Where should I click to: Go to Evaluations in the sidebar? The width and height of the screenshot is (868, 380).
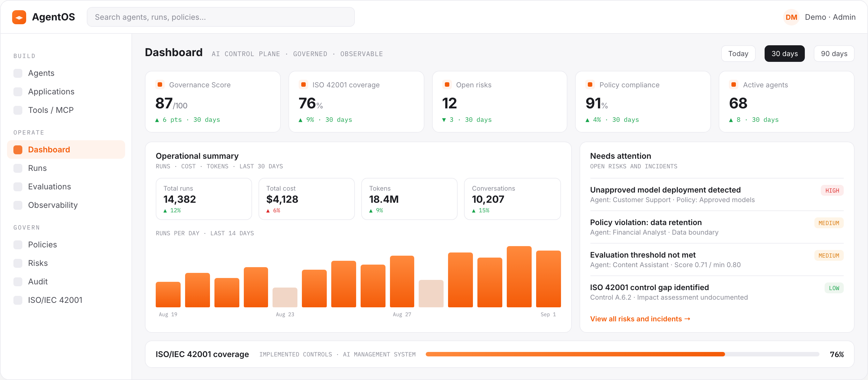pos(66,187)
